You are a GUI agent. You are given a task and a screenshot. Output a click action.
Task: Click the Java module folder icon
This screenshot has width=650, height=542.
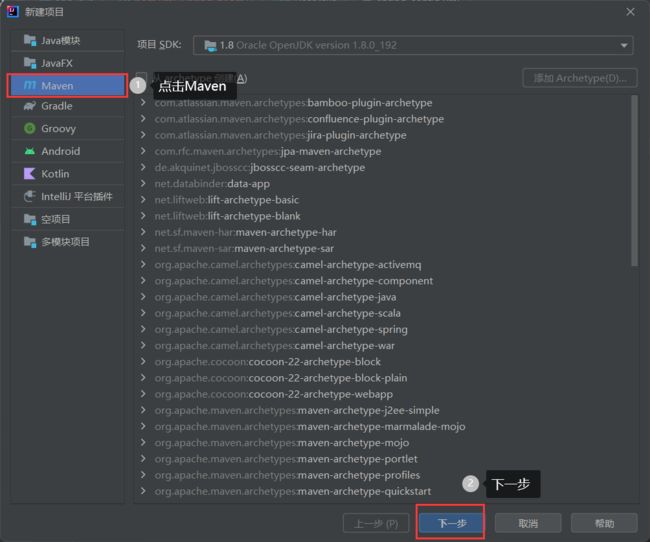click(30, 40)
